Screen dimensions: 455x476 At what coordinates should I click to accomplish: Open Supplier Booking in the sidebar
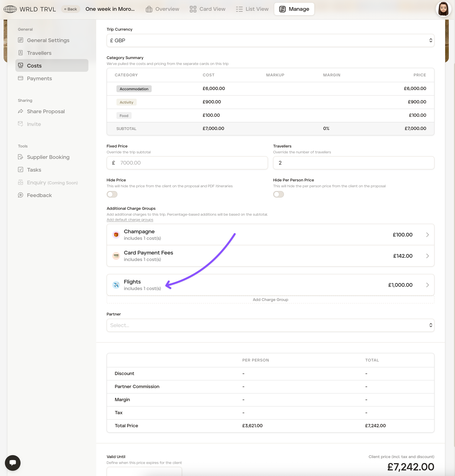pos(48,157)
